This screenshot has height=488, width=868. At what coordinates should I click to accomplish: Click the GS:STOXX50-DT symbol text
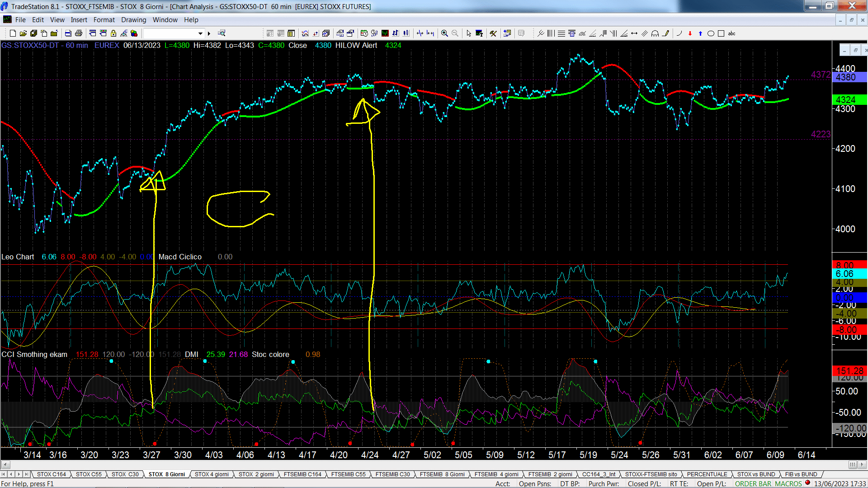30,45
